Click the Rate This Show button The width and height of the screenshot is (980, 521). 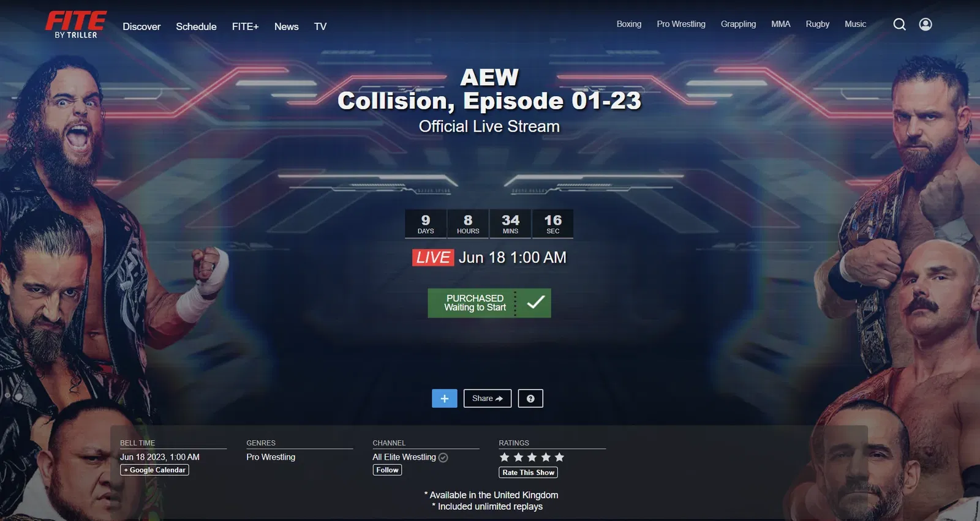point(529,473)
